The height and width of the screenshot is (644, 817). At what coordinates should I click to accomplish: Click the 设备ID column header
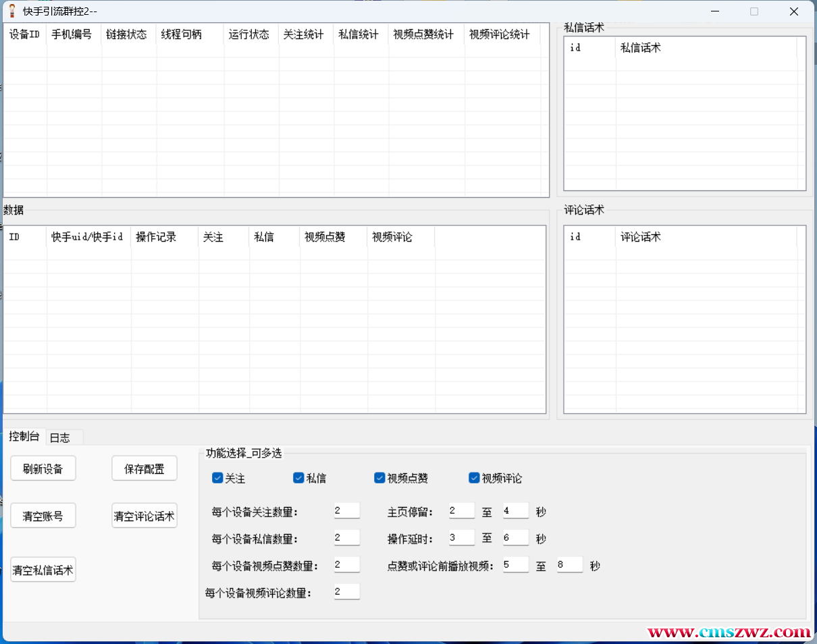coord(25,34)
